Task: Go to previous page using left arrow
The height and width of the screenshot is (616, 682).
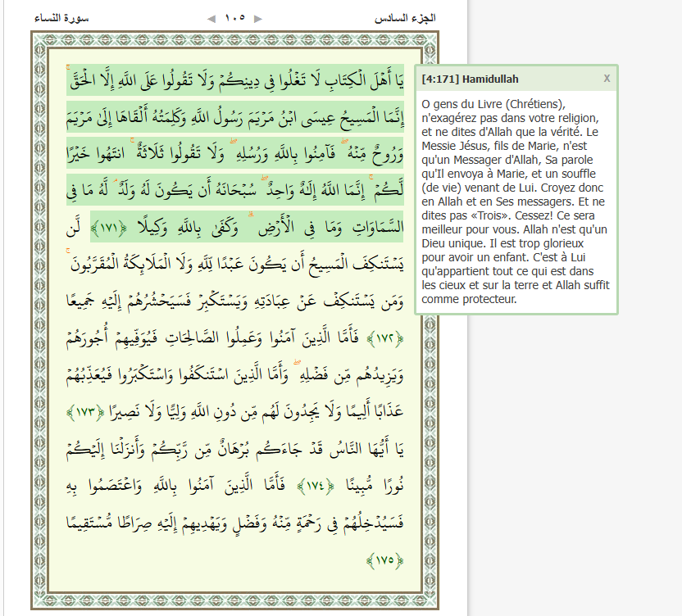Action: pos(211,19)
